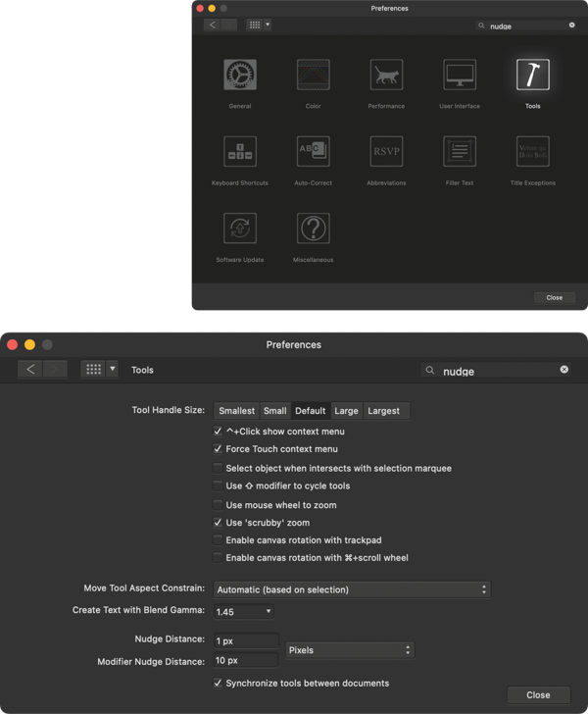Enable select object when intersects marquee

tap(218, 468)
